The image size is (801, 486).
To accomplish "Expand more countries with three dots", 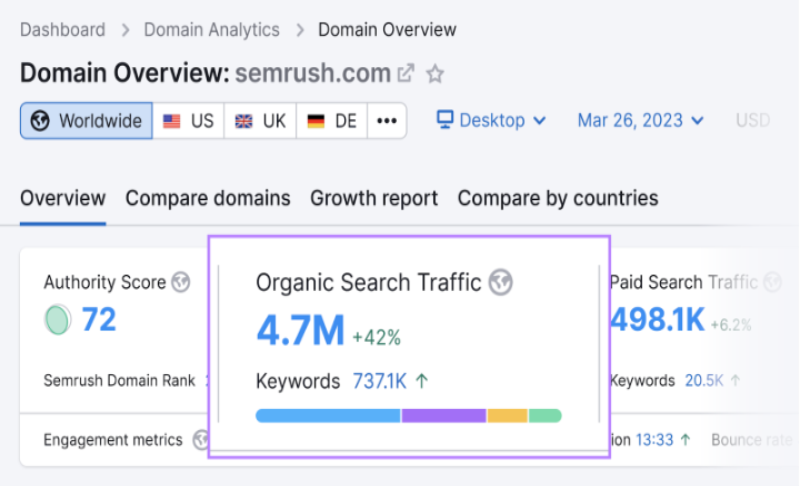I will [x=386, y=121].
